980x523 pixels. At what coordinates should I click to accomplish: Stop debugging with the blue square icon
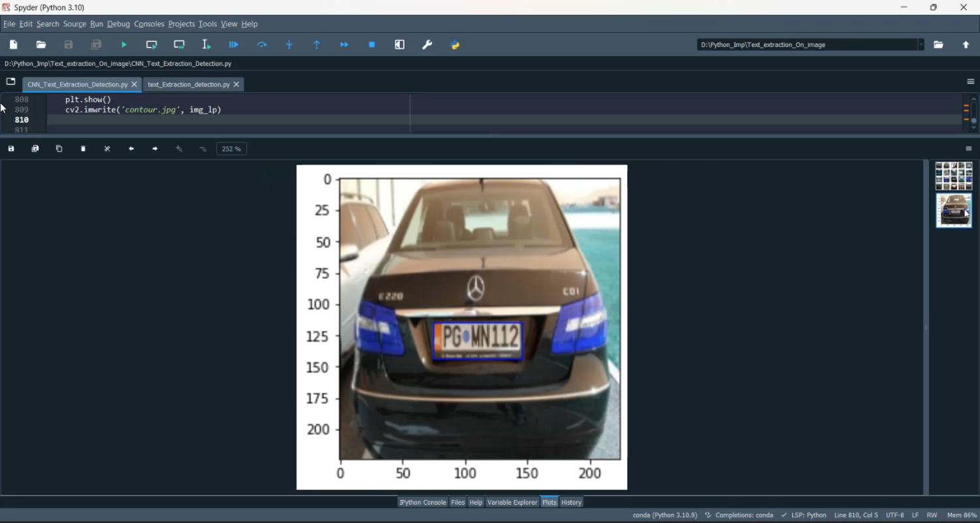(x=372, y=45)
